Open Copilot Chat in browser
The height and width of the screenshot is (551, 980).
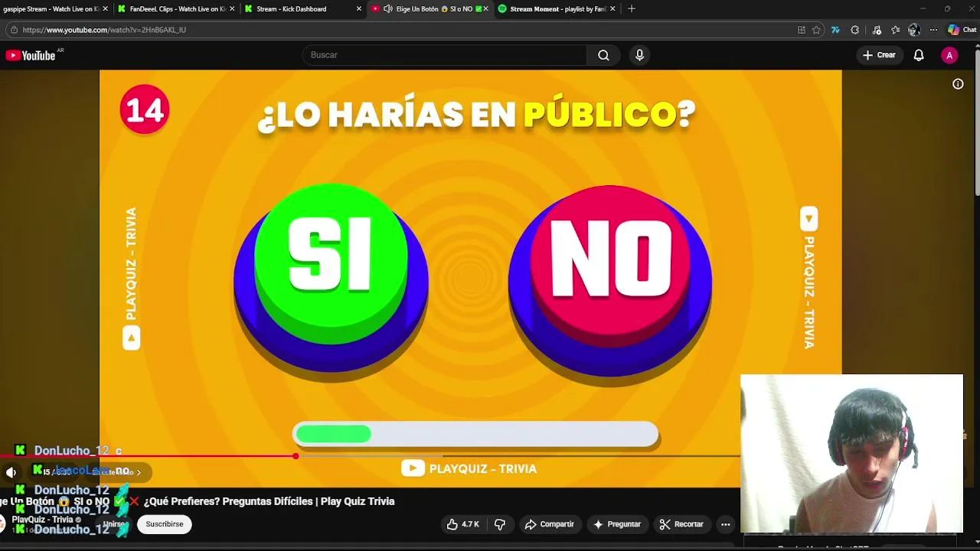962,30
